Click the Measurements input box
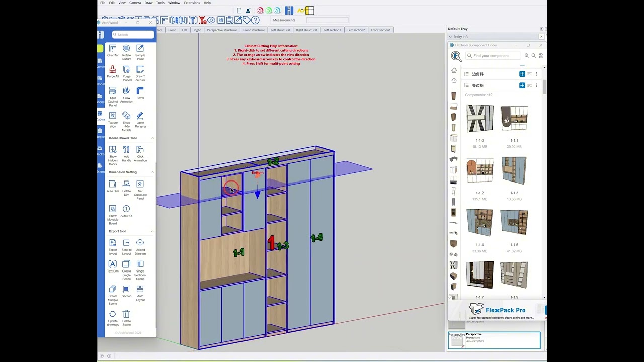The width and height of the screenshot is (644, 362). [x=327, y=20]
